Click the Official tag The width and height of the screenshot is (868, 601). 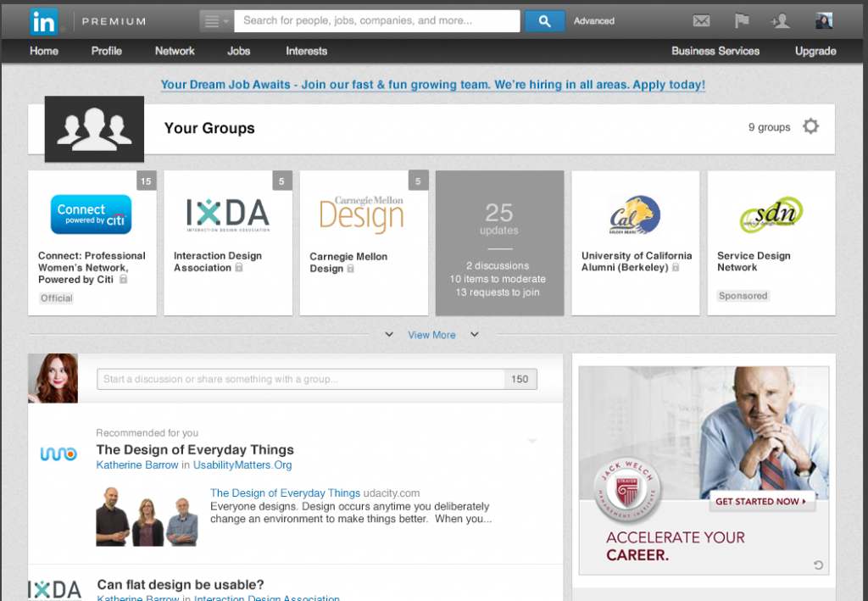click(x=57, y=298)
